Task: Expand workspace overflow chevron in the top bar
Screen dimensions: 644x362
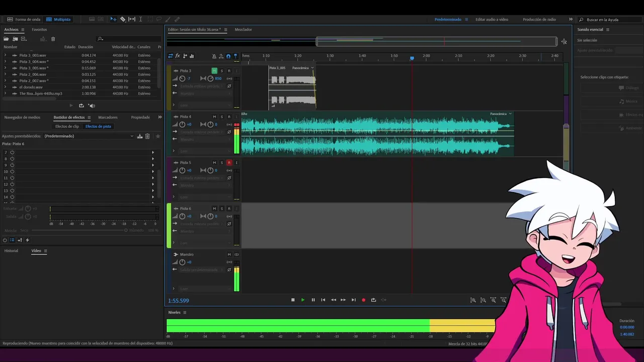Action: pyautogui.click(x=571, y=19)
